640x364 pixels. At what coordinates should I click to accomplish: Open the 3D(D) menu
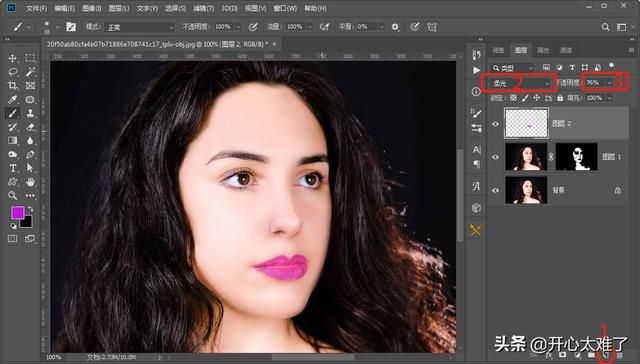point(229,8)
